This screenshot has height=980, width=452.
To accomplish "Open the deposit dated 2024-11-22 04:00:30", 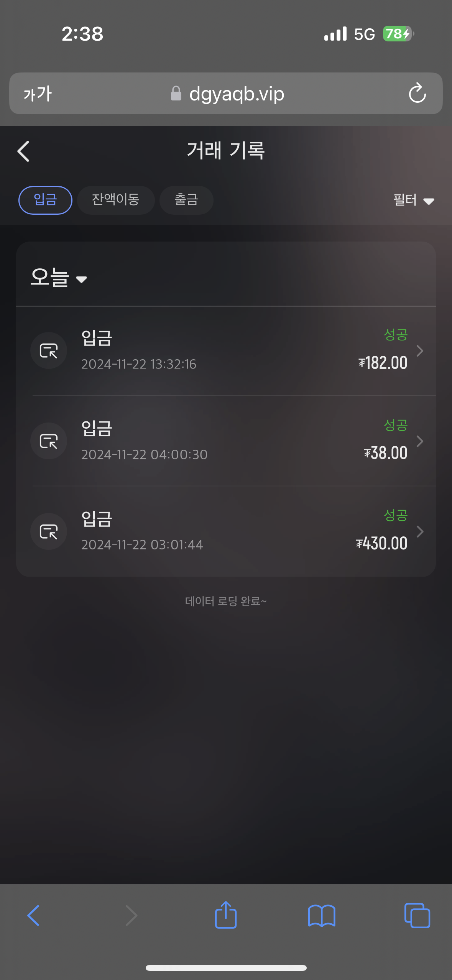I will [x=226, y=441].
